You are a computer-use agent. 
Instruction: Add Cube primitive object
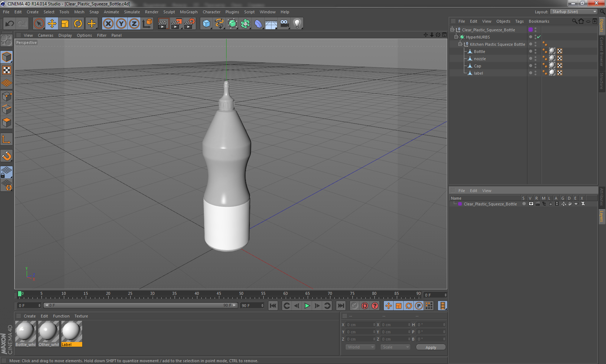[x=206, y=24]
